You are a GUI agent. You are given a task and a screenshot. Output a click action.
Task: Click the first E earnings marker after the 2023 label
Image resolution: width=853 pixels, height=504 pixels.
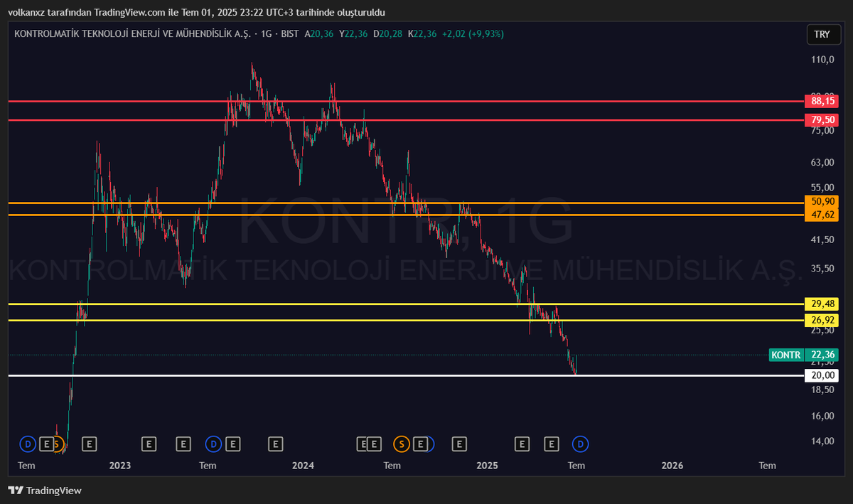tap(149, 444)
